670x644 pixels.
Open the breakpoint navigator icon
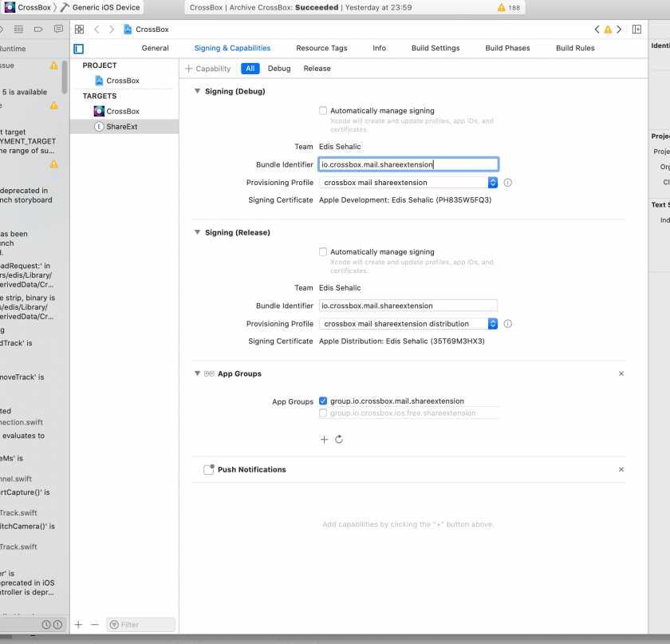(x=38, y=29)
